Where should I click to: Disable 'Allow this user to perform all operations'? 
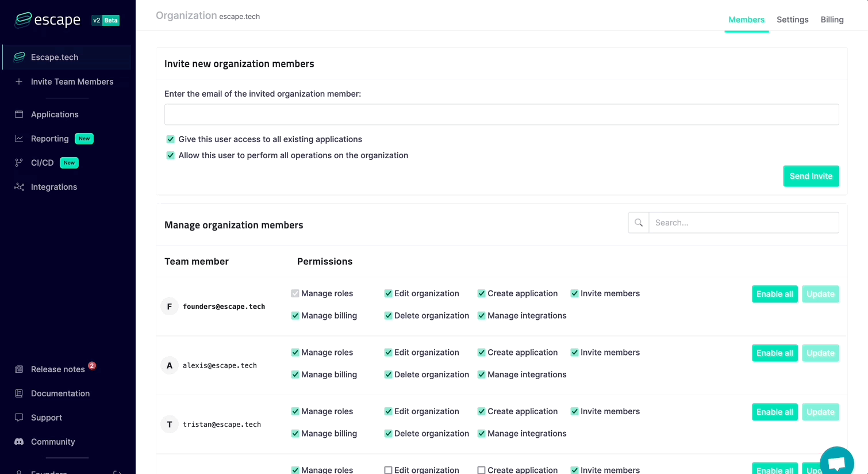pos(170,155)
